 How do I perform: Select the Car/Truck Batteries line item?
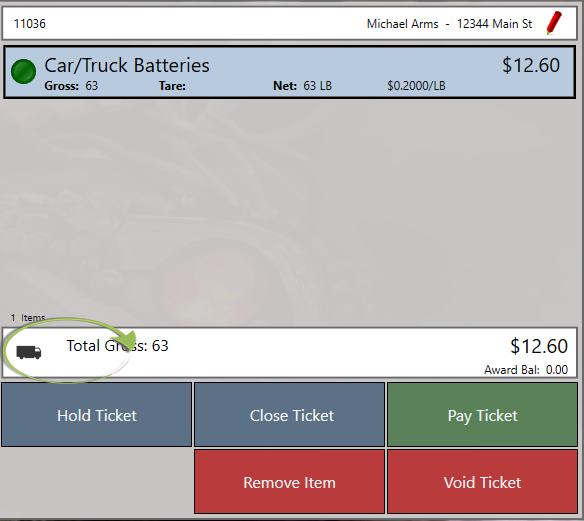pyautogui.click(x=289, y=72)
